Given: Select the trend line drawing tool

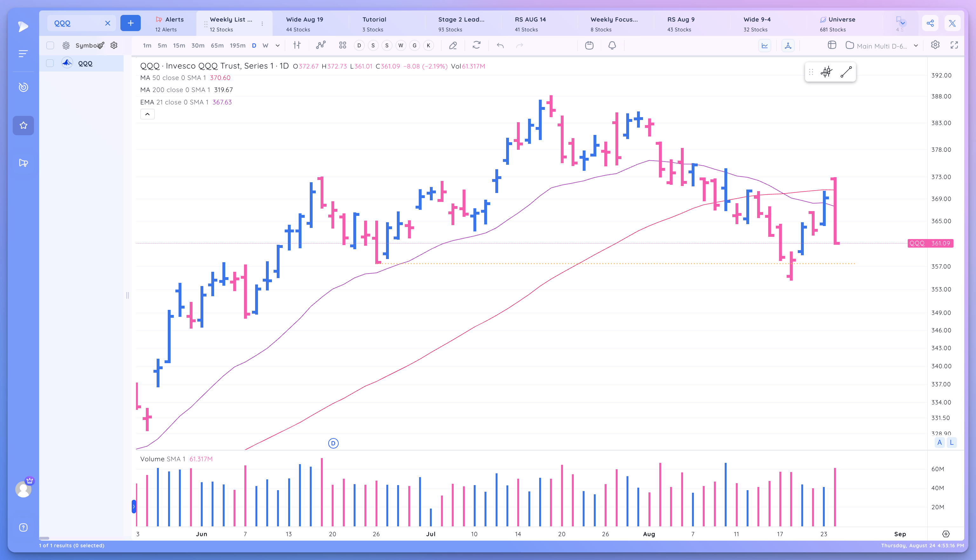Looking at the screenshot, I should tap(846, 72).
